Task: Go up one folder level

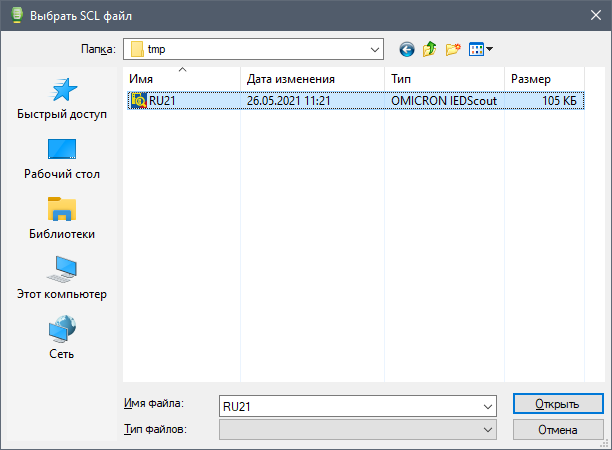Action: click(x=430, y=49)
